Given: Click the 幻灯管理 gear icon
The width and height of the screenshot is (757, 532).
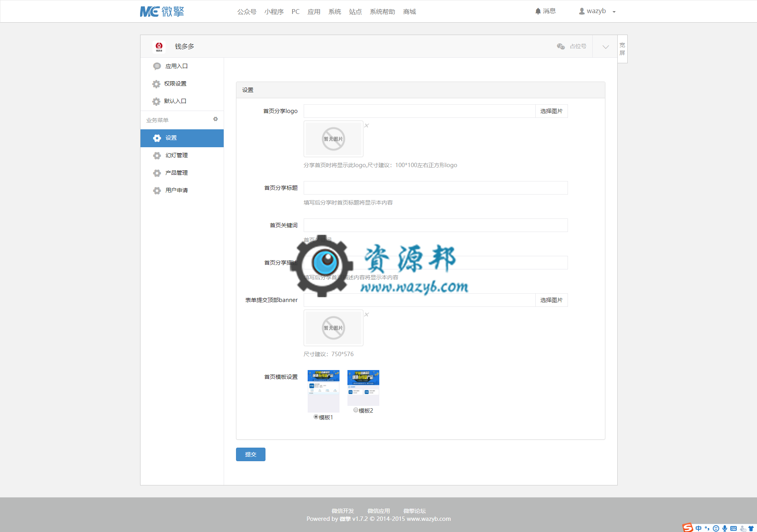Looking at the screenshot, I should (x=157, y=156).
